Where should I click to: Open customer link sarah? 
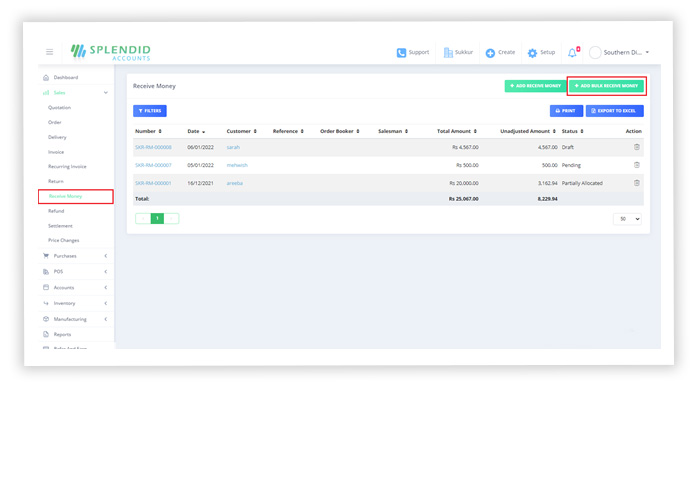click(233, 148)
